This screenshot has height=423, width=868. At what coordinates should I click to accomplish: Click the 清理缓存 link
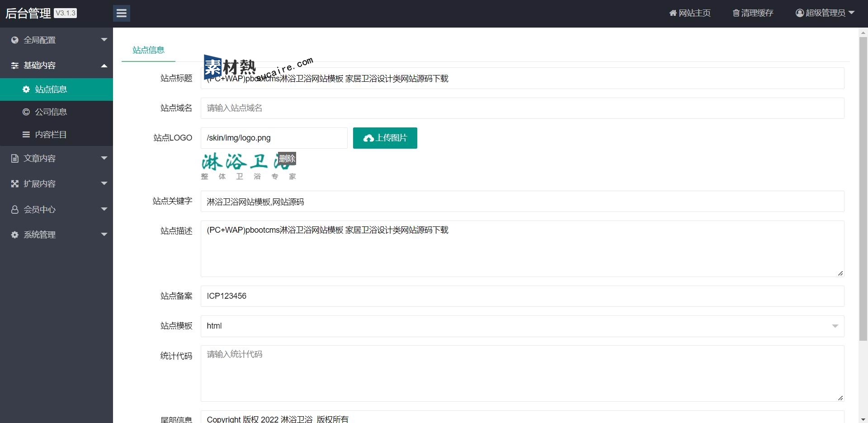click(x=753, y=13)
